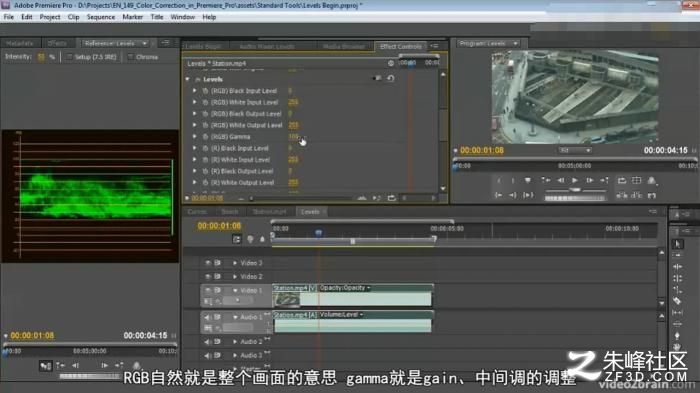Open Program monitor output settings button

coord(651,180)
